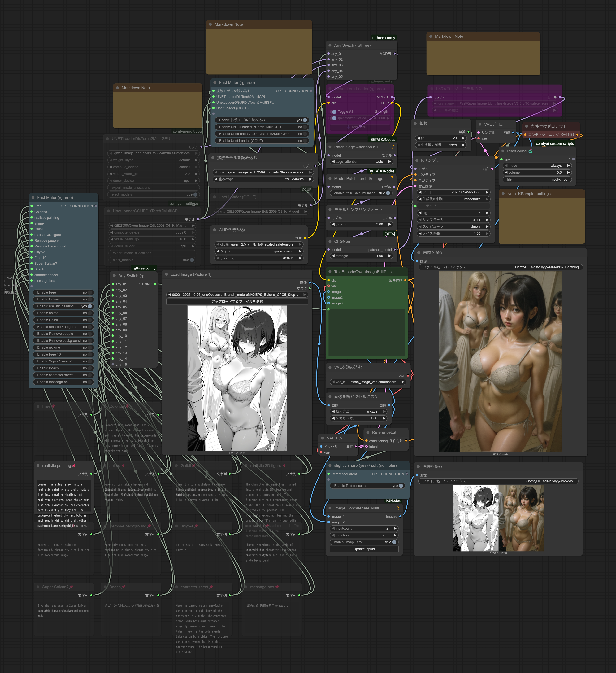Image resolution: width=616 pixels, height=673 pixels.
Task: Click grid icon on PlaySound any output
Action: coord(573,159)
